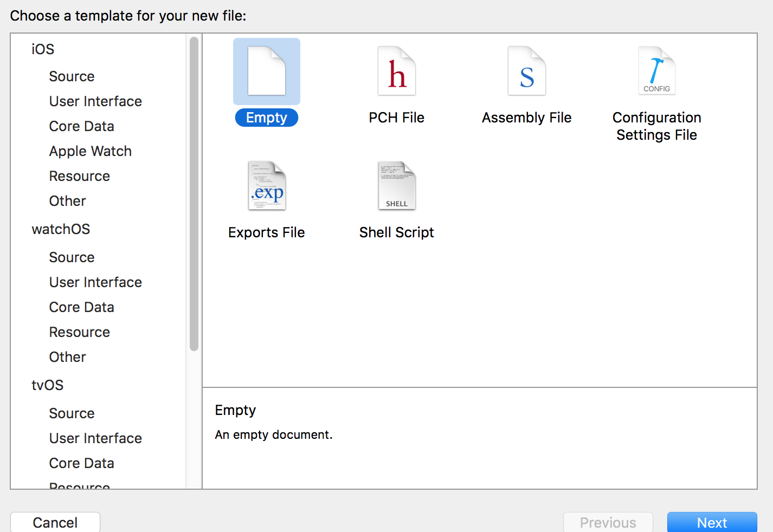Click the Cancel button
The image size is (773, 532).
tap(55, 522)
